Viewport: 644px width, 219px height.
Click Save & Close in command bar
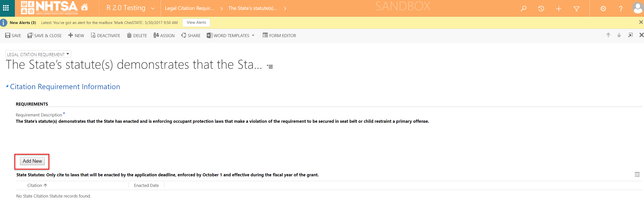(x=45, y=36)
